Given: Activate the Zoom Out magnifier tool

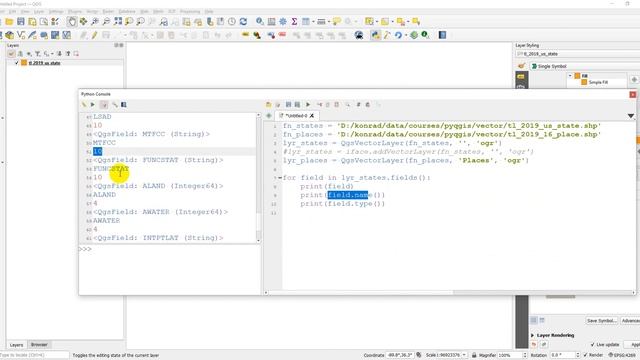Looking at the screenshot, I should coord(106,22).
